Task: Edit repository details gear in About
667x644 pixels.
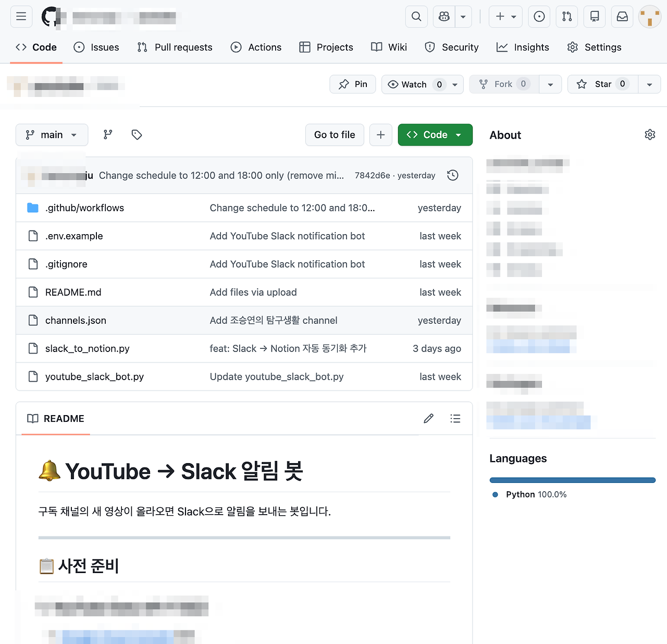Action: click(x=650, y=135)
